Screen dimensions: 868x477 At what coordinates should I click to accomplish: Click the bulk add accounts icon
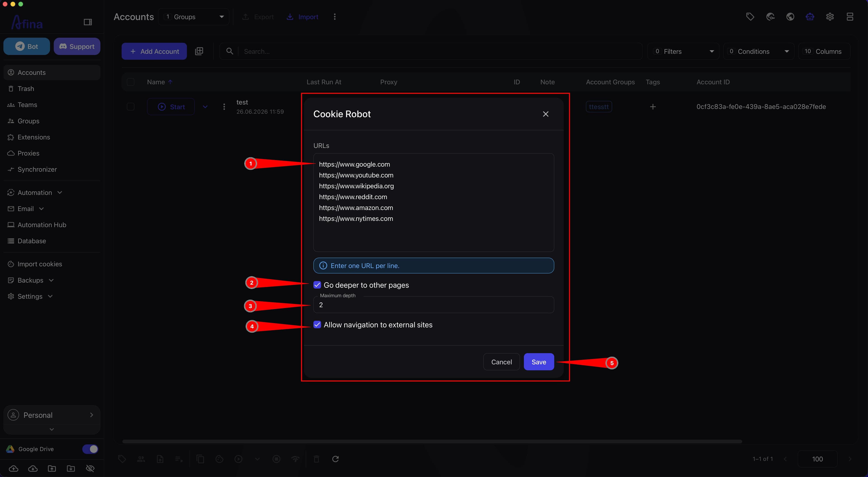(199, 51)
